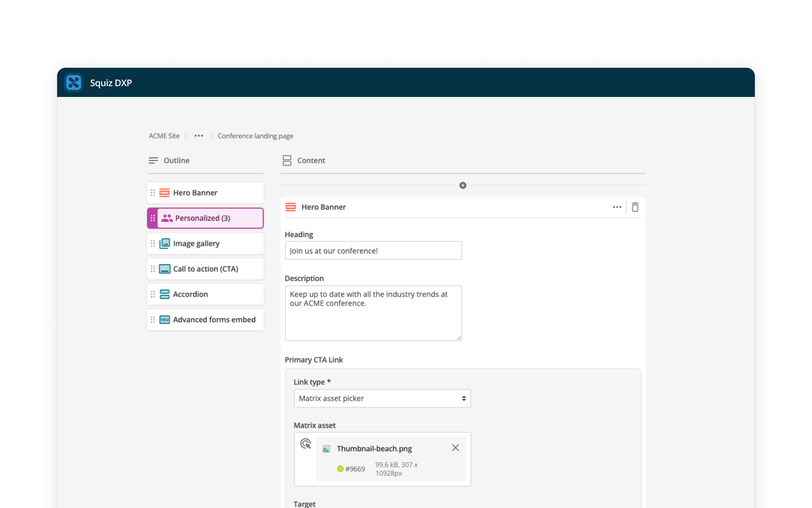812x508 pixels.
Task: Click the Matrix asset picker target icon
Action: coord(305,444)
